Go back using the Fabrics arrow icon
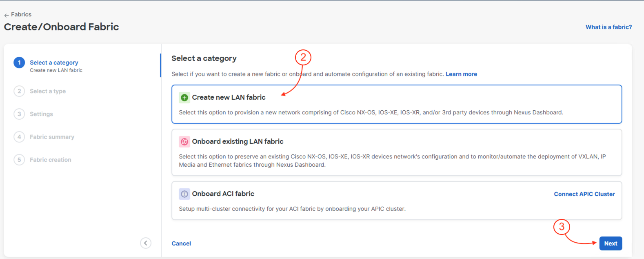The width and height of the screenshot is (644, 259). tap(7, 15)
